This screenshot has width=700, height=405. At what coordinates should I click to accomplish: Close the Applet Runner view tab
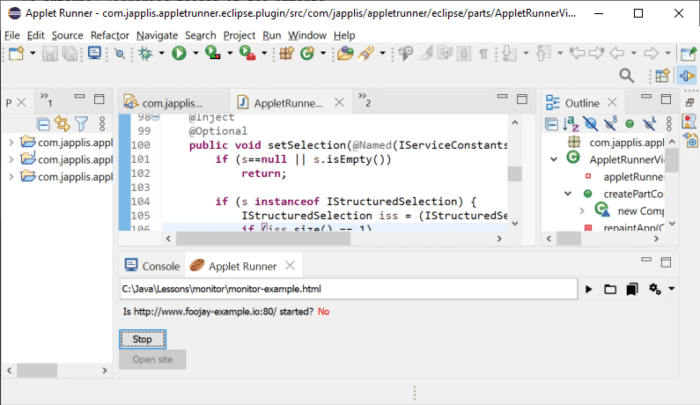coord(290,266)
